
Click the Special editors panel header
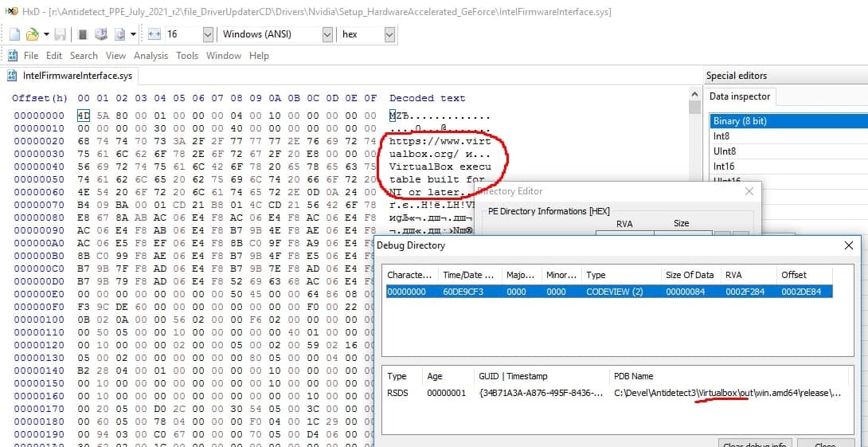click(x=786, y=76)
